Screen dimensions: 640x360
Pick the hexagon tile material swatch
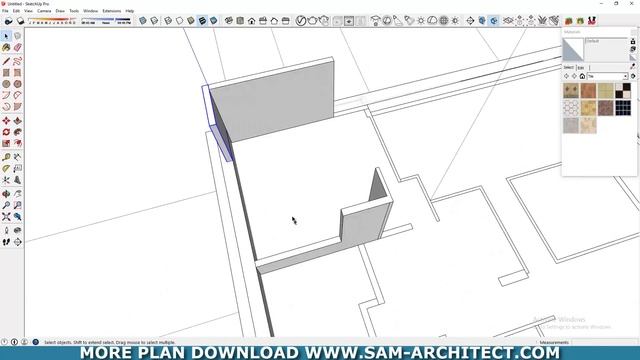click(x=571, y=108)
